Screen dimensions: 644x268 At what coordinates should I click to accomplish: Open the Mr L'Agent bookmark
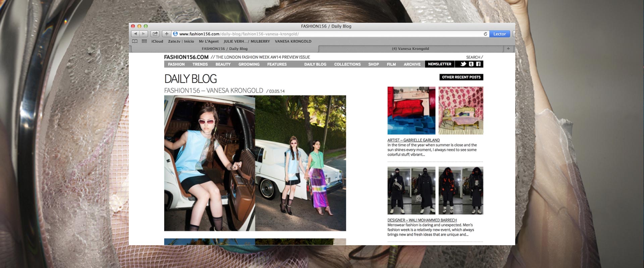[x=209, y=42]
